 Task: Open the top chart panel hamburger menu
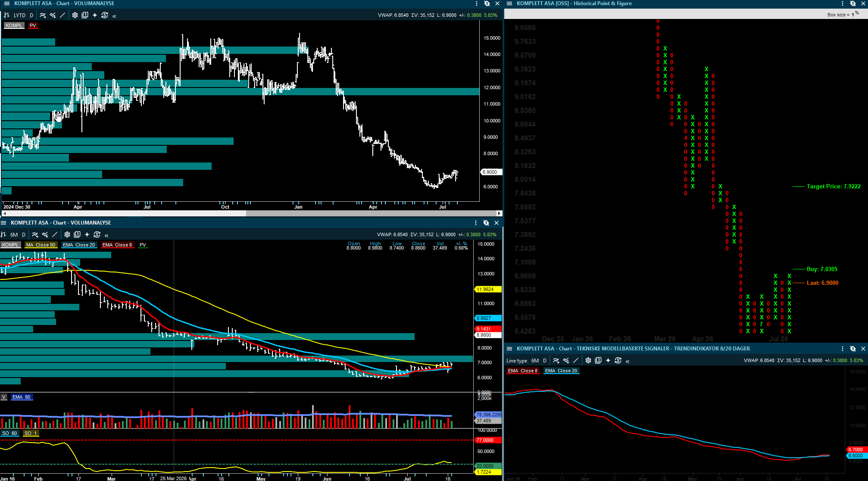6,3
